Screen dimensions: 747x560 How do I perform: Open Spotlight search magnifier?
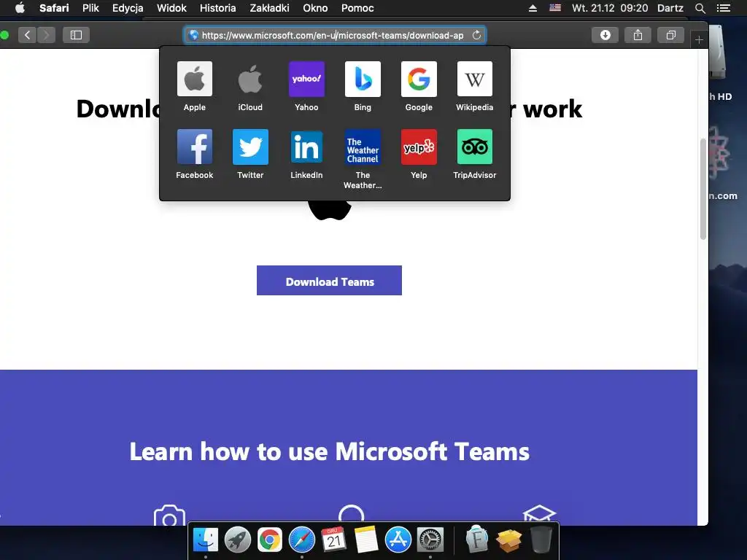point(700,8)
